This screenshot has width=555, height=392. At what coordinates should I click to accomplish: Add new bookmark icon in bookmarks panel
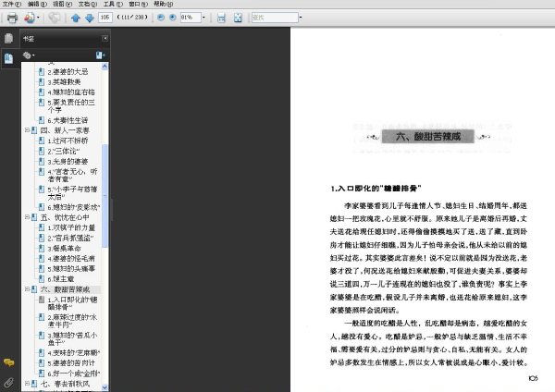(x=100, y=55)
